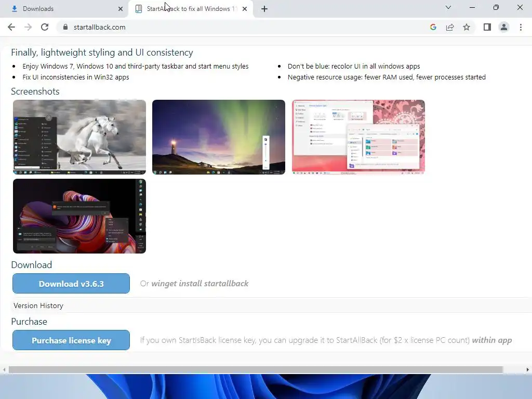This screenshot has height=399, width=532.
Task: Share this page via share icon
Action: pos(450,27)
